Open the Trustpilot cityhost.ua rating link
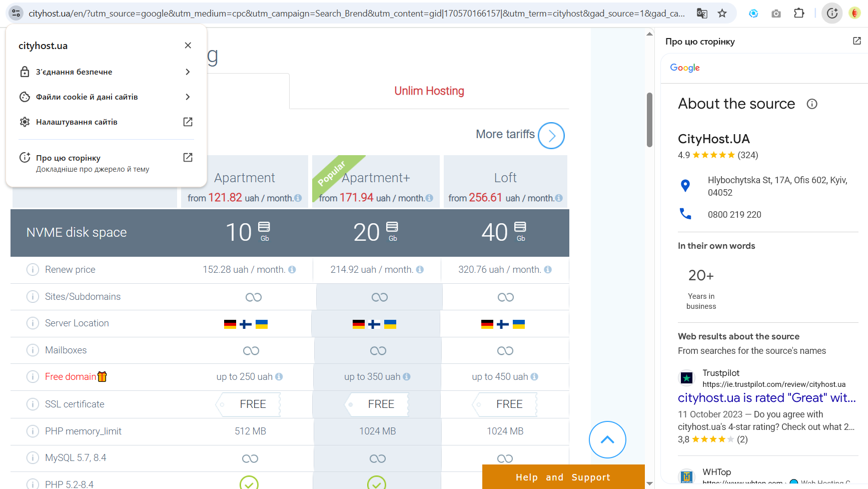Image resolution: width=868 pixels, height=489 pixels. [766, 398]
